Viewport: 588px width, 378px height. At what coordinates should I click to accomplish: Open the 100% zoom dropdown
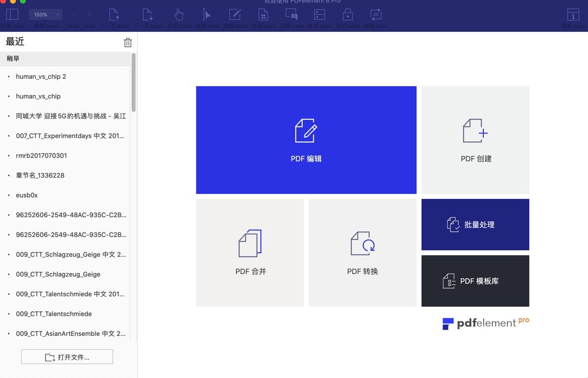pyautogui.click(x=45, y=15)
